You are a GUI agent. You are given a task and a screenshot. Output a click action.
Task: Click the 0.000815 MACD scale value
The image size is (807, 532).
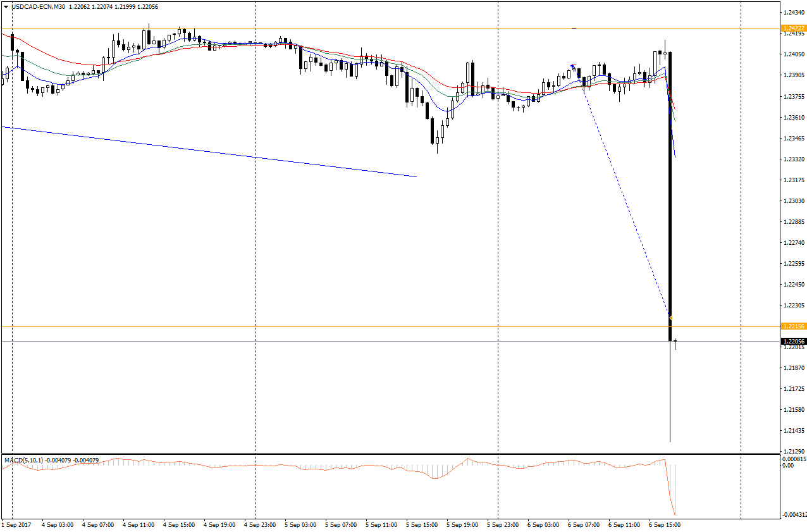794,459
